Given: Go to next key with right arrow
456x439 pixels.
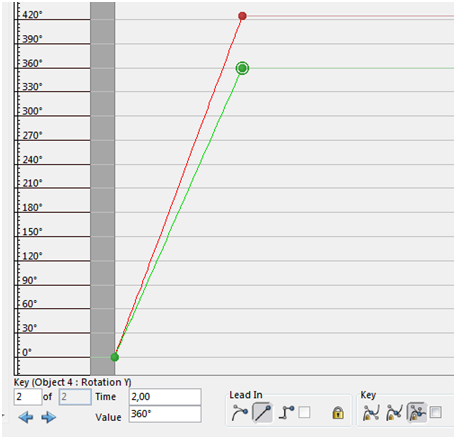Looking at the screenshot, I should point(49,417).
